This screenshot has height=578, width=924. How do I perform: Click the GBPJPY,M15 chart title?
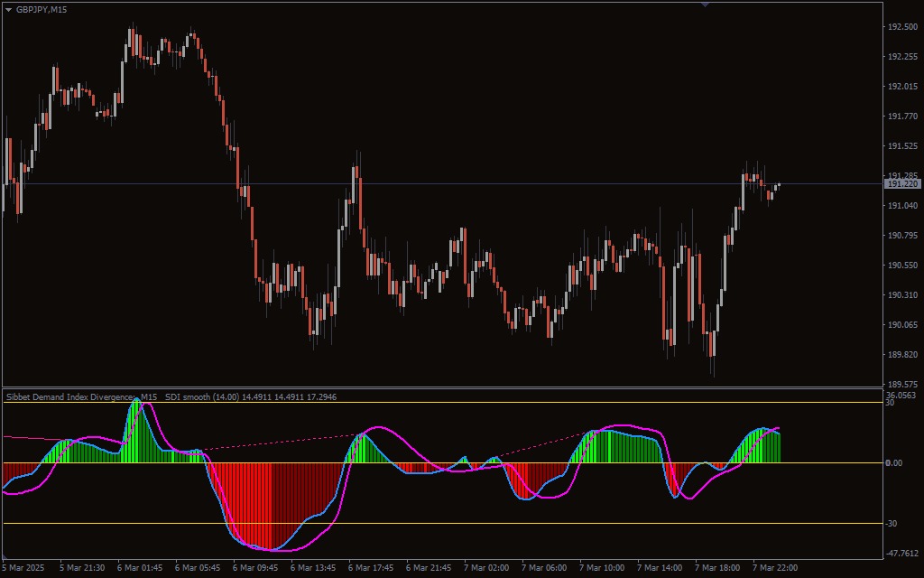(x=42, y=9)
